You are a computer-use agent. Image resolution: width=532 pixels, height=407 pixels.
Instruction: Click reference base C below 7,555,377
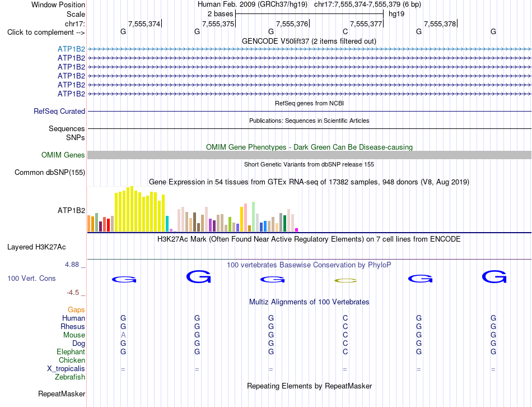[345, 31]
